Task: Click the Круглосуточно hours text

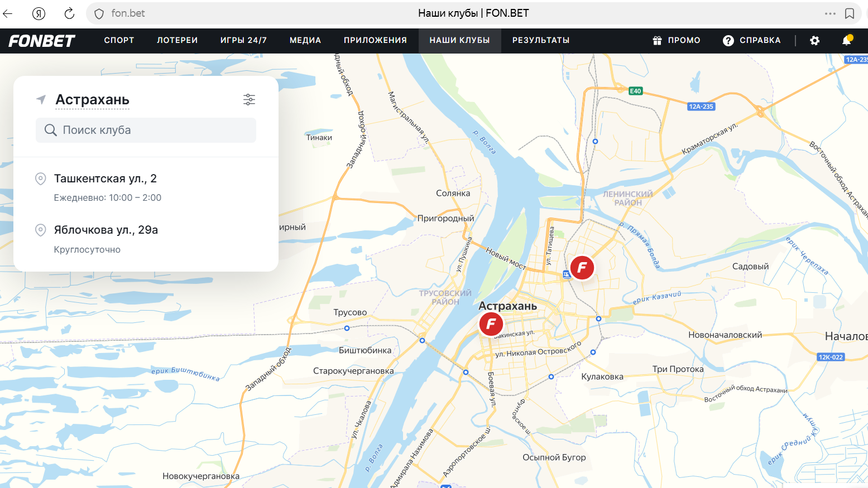Action: (87, 250)
